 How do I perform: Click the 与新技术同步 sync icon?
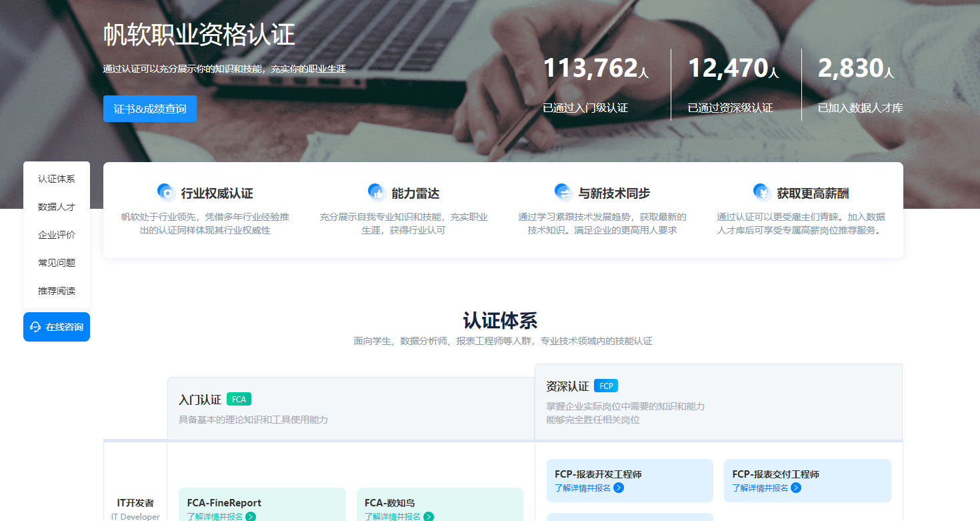tap(564, 193)
